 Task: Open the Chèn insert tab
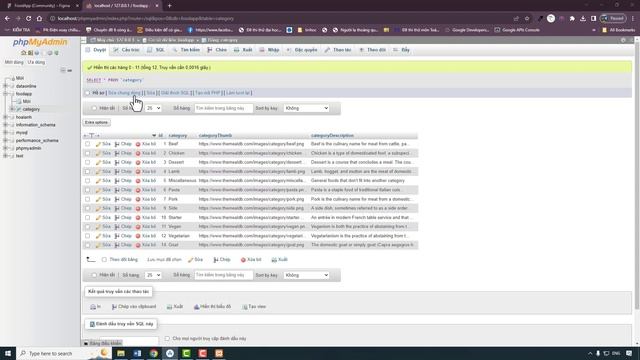click(217, 50)
